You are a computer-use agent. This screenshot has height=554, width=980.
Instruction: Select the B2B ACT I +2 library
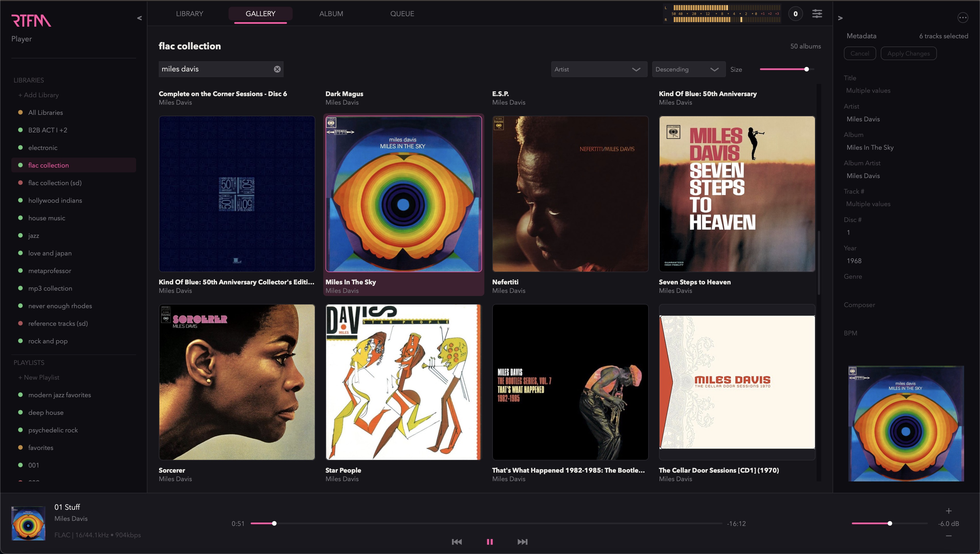pyautogui.click(x=74, y=130)
